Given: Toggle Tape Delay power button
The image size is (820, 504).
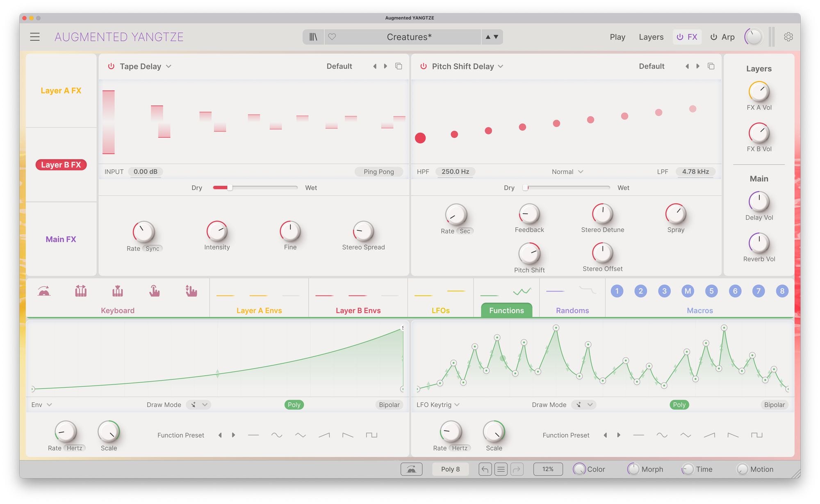Looking at the screenshot, I should click(111, 66).
